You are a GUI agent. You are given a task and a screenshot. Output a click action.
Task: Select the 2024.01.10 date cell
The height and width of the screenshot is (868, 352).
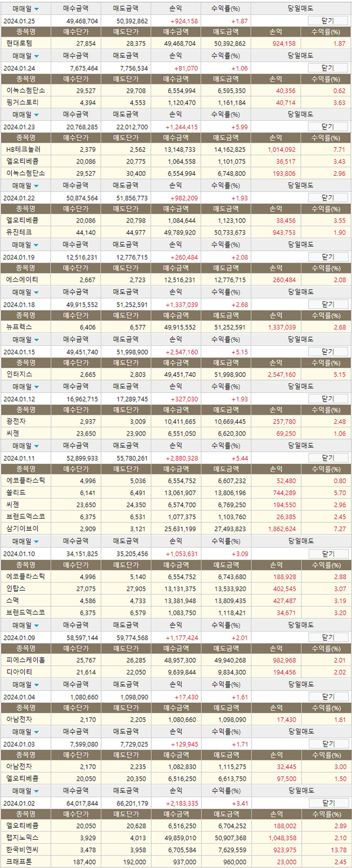coord(19,554)
